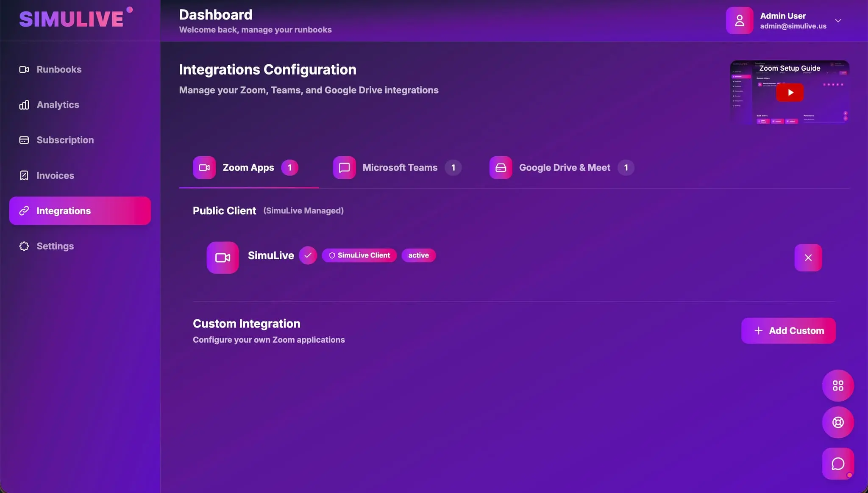Image resolution: width=868 pixels, height=493 pixels.
Task: Expand the Admin User account dropdown chevron
Action: point(837,20)
